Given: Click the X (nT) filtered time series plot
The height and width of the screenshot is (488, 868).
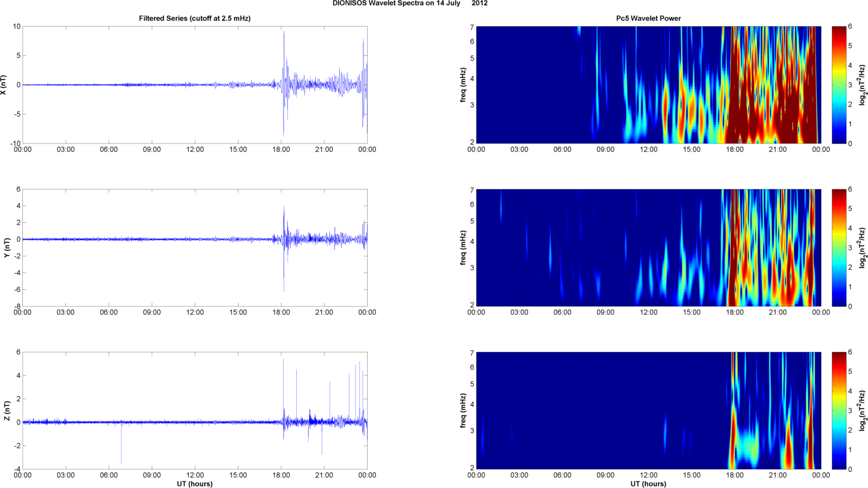Looking at the screenshot, I should tap(194, 85).
